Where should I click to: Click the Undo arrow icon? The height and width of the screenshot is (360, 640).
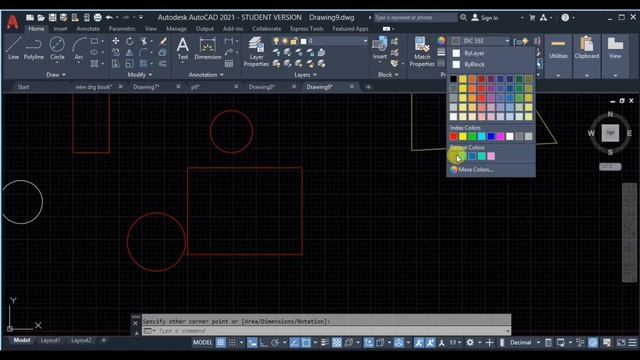[109, 18]
